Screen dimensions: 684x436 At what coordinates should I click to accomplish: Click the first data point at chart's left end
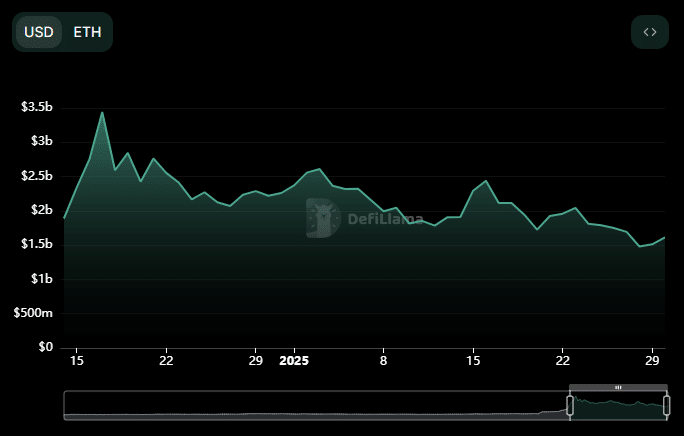tap(65, 217)
